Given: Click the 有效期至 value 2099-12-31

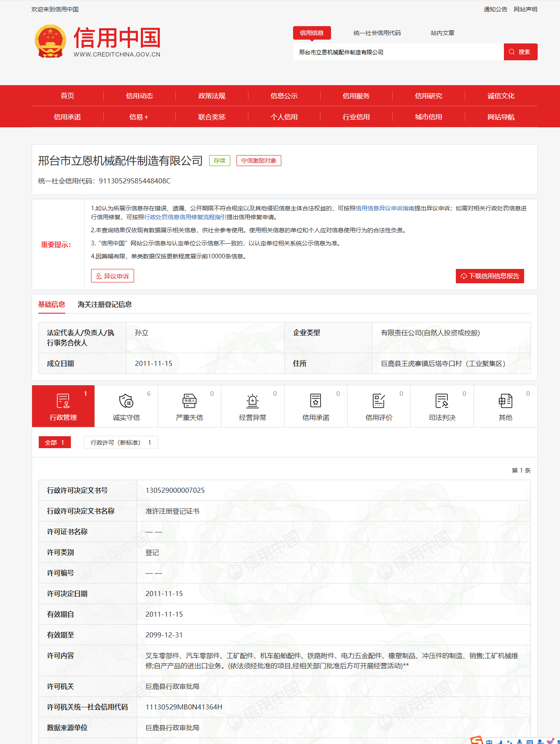Looking at the screenshot, I should [x=164, y=635].
